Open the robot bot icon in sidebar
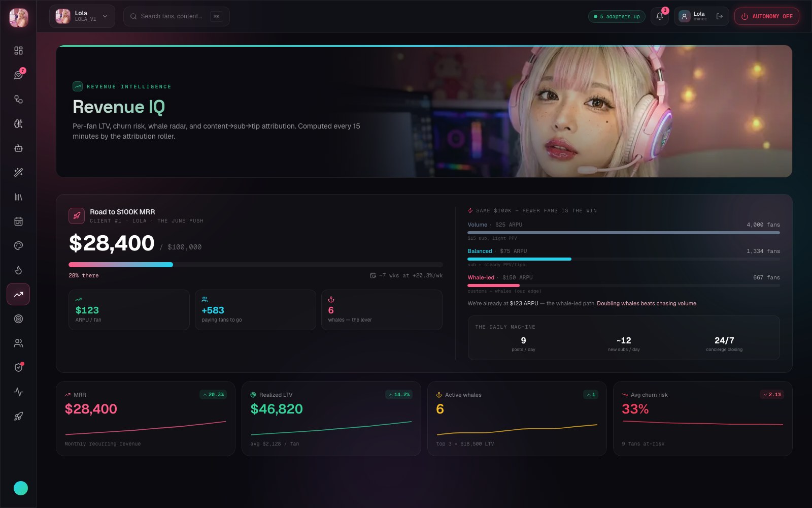The width and height of the screenshot is (812, 508). coord(18,148)
